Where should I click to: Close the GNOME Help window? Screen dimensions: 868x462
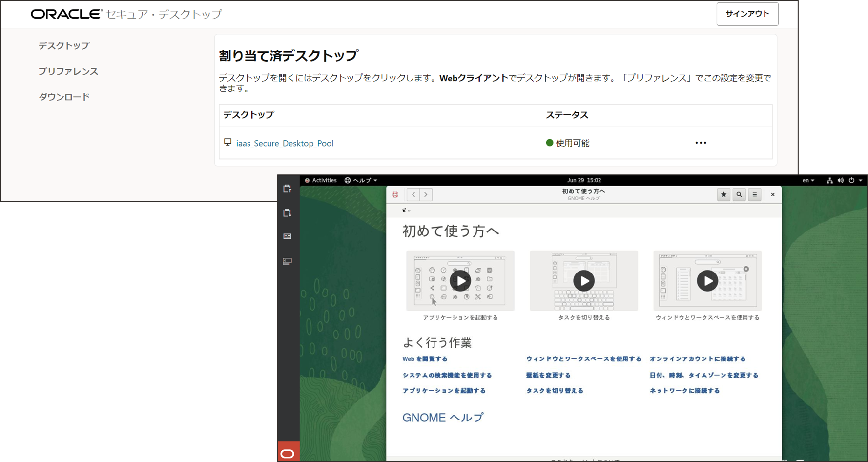pyautogui.click(x=773, y=194)
